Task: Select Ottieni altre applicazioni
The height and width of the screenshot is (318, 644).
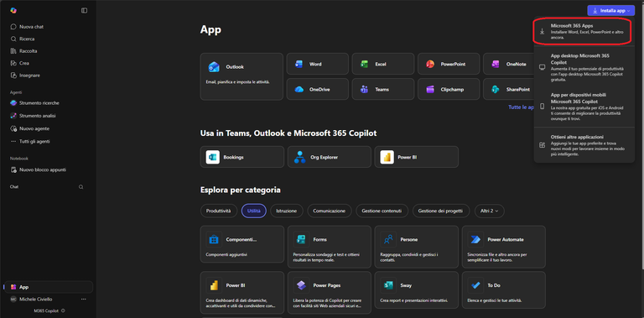Action: pyautogui.click(x=584, y=145)
